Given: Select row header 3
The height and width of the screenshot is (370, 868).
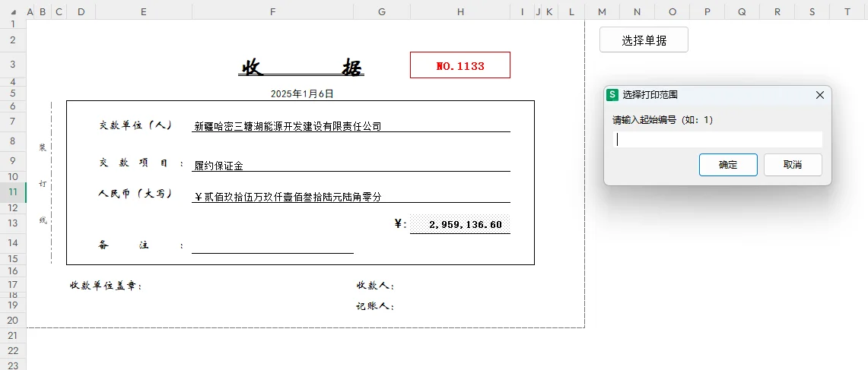Looking at the screenshot, I should [x=13, y=65].
